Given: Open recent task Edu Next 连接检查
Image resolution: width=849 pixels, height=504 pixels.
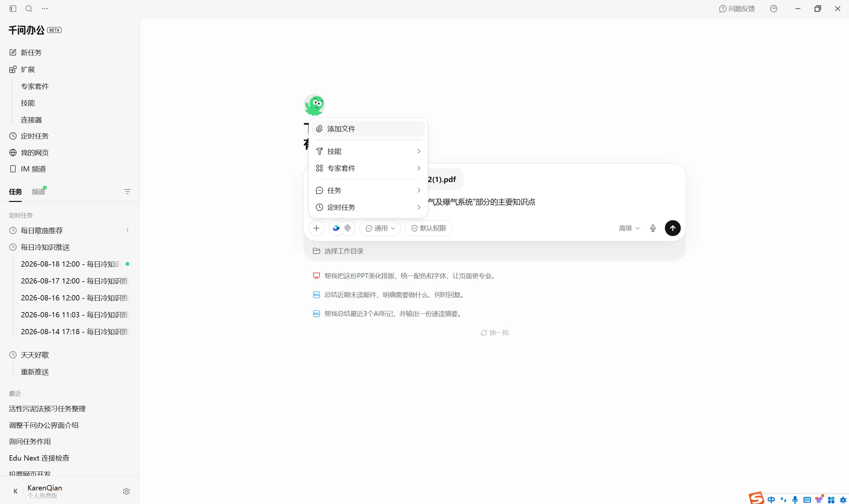Looking at the screenshot, I should click(x=39, y=458).
